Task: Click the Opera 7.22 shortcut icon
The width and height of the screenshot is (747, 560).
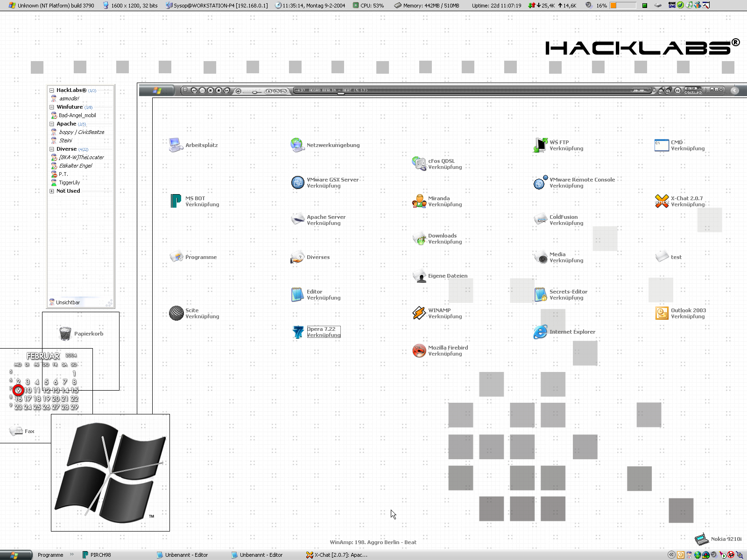Action: tap(298, 332)
